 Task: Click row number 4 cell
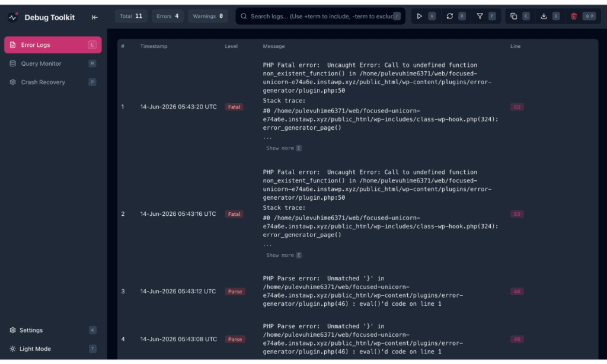click(123, 339)
